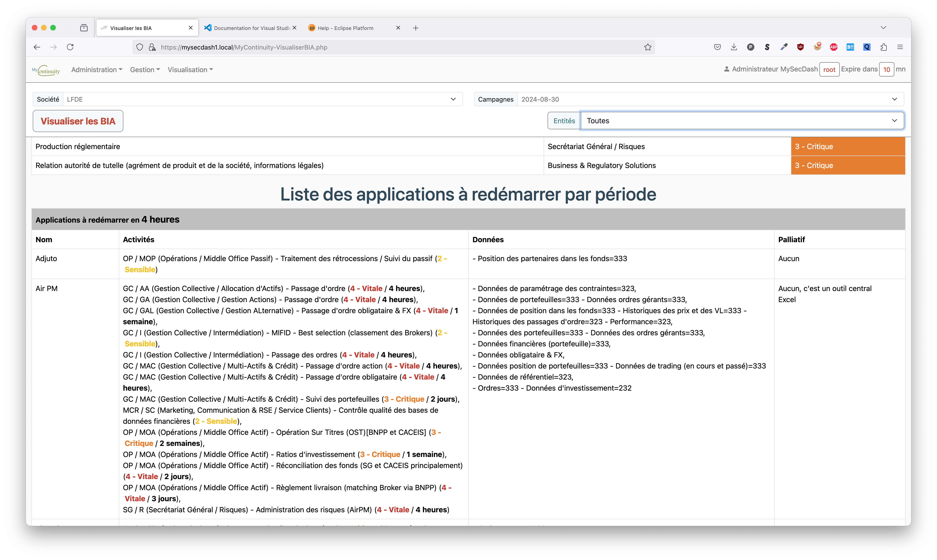
Task: Click the site security padlock icon
Action: click(x=152, y=47)
